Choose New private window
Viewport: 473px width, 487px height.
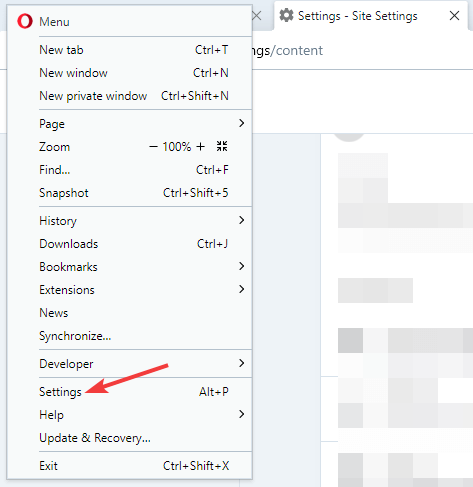click(129, 96)
